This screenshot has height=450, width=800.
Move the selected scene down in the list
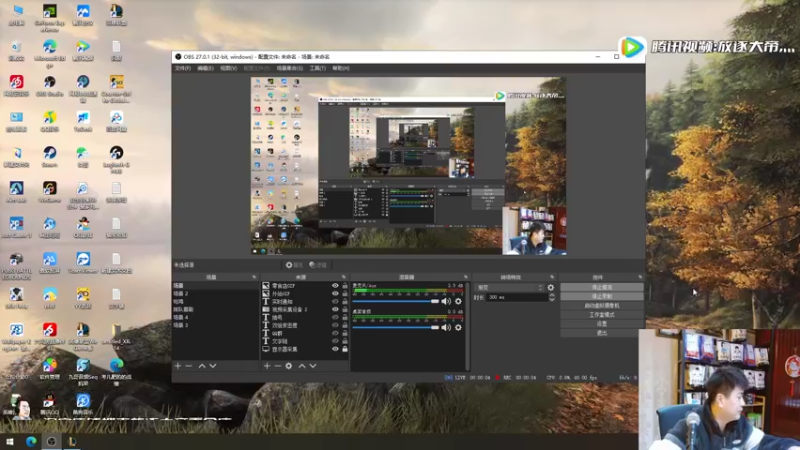coord(213,366)
